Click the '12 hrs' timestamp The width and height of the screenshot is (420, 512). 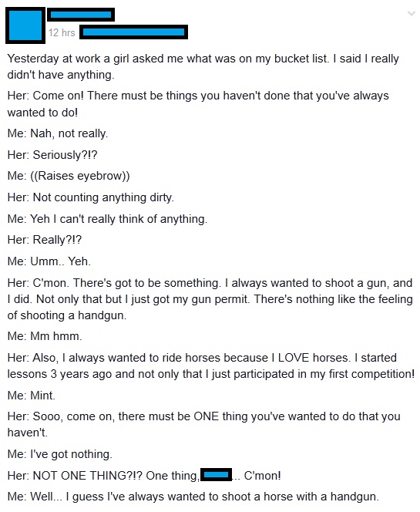click(x=62, y=32)
